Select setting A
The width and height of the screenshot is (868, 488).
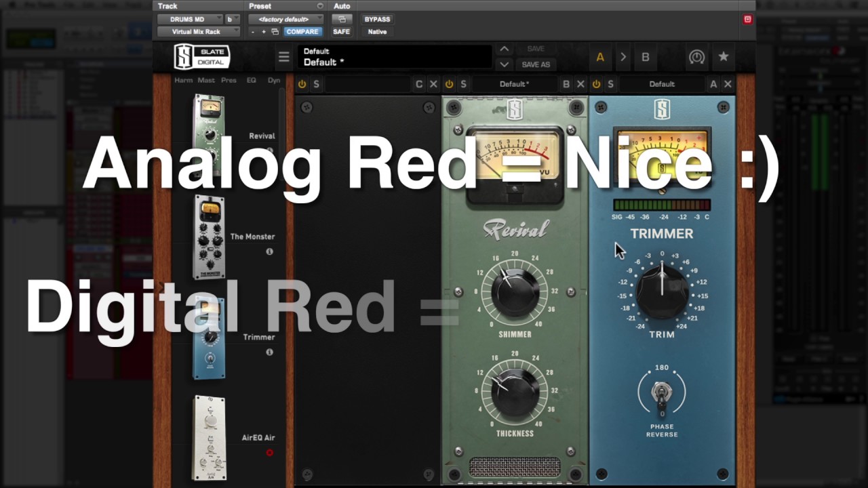pyautogui.click(x=600, y=58)
